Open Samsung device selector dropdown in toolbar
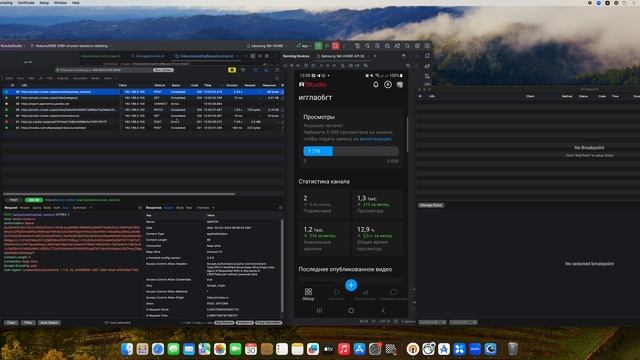 (x=266, y=46)
